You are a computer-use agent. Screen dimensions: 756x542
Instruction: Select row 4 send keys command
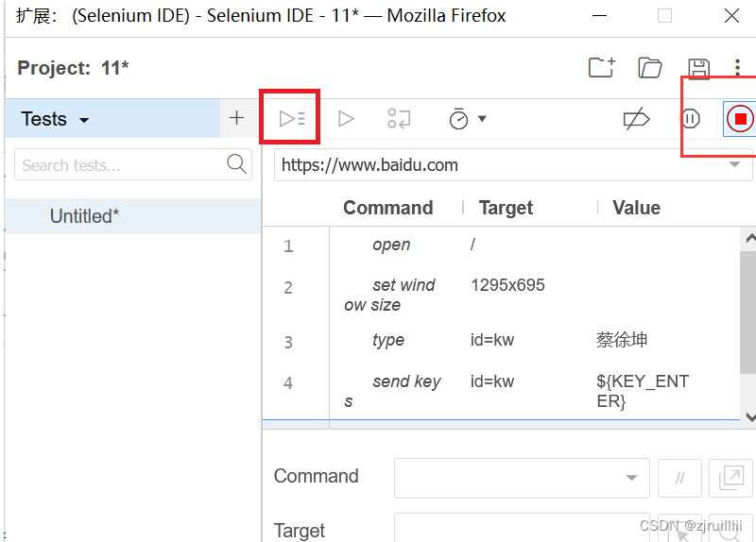pos(502,391)
